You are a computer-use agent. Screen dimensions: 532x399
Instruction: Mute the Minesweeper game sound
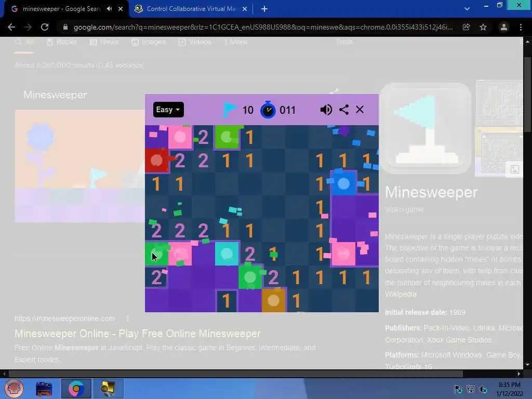[326, 110]
